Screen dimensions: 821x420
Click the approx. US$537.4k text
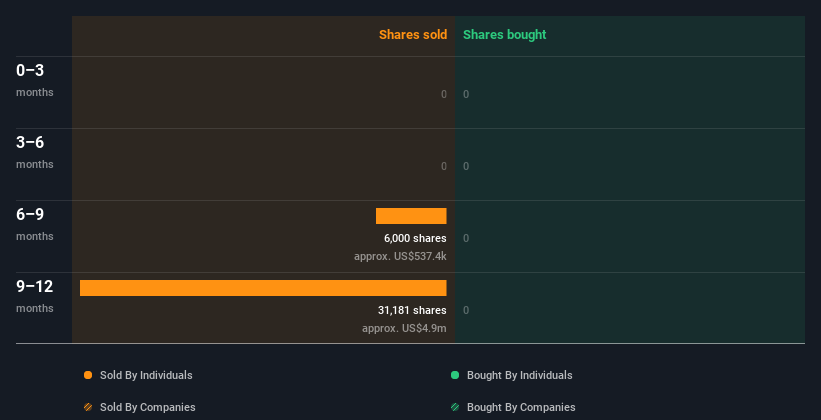click(x=400, y=256)
